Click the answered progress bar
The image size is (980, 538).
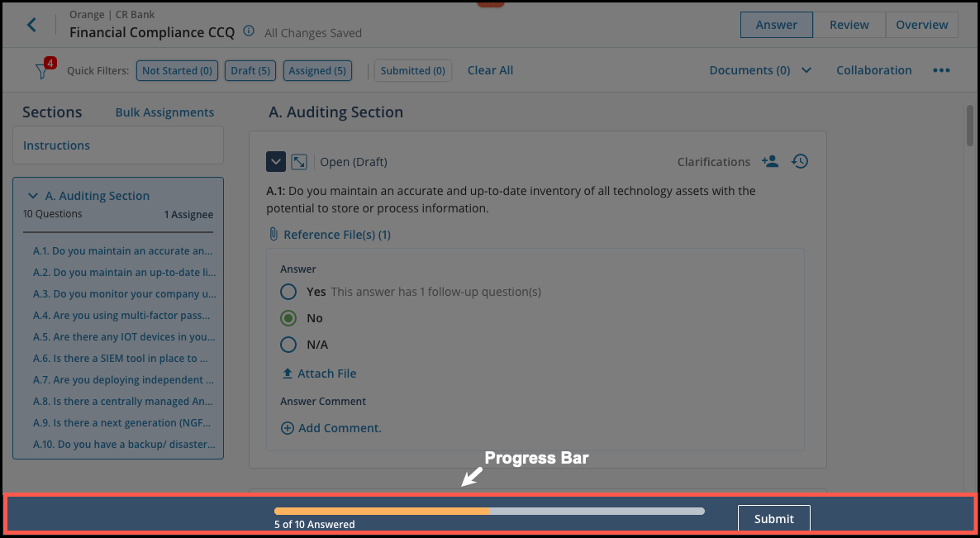coord(489,511)
